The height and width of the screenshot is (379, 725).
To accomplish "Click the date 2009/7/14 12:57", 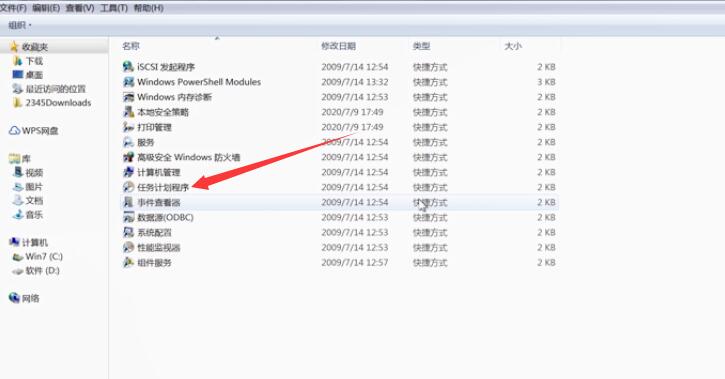I will 355,263.
